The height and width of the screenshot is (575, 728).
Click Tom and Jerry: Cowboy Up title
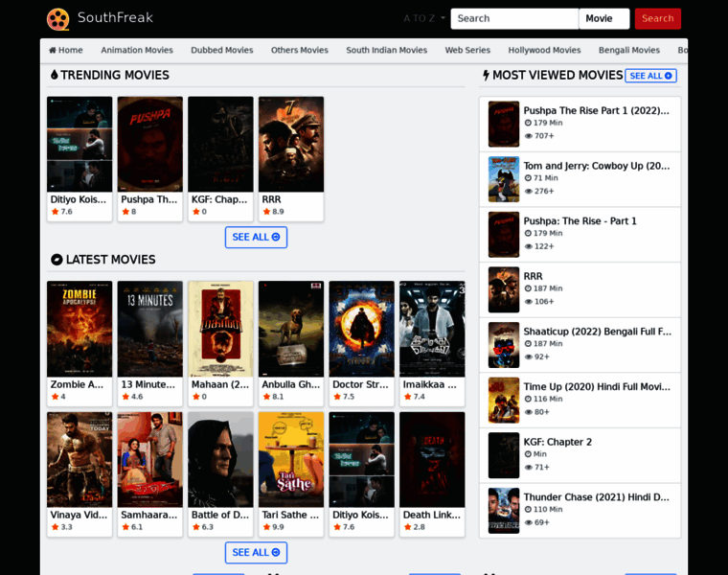click(x=597, y=166)
